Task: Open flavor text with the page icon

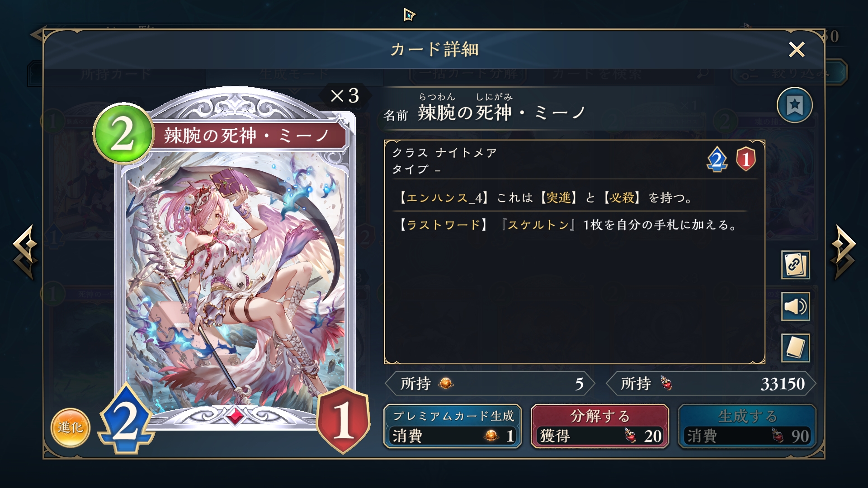Action: 795,348
